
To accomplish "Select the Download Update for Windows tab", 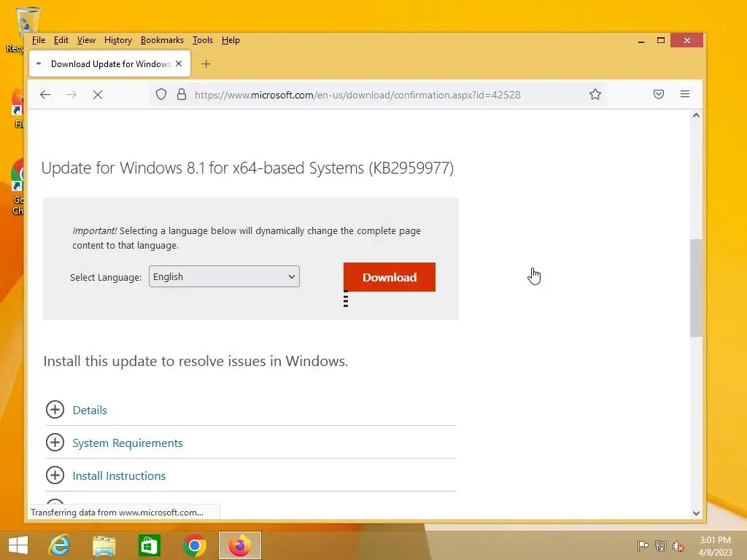I will point(109,64).
